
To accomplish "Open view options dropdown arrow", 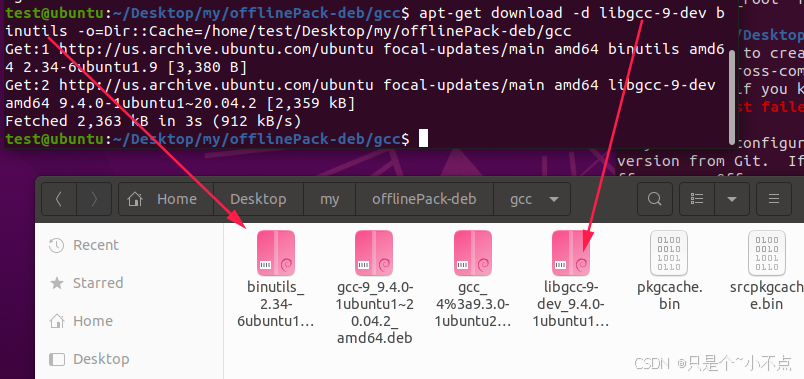I will pos(732,199).
